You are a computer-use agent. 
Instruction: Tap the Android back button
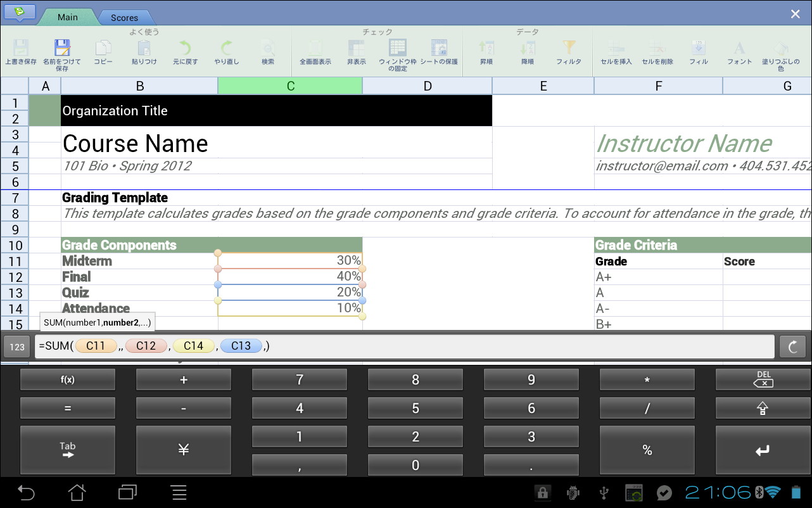pyautogui.click(x=26, y=492)
